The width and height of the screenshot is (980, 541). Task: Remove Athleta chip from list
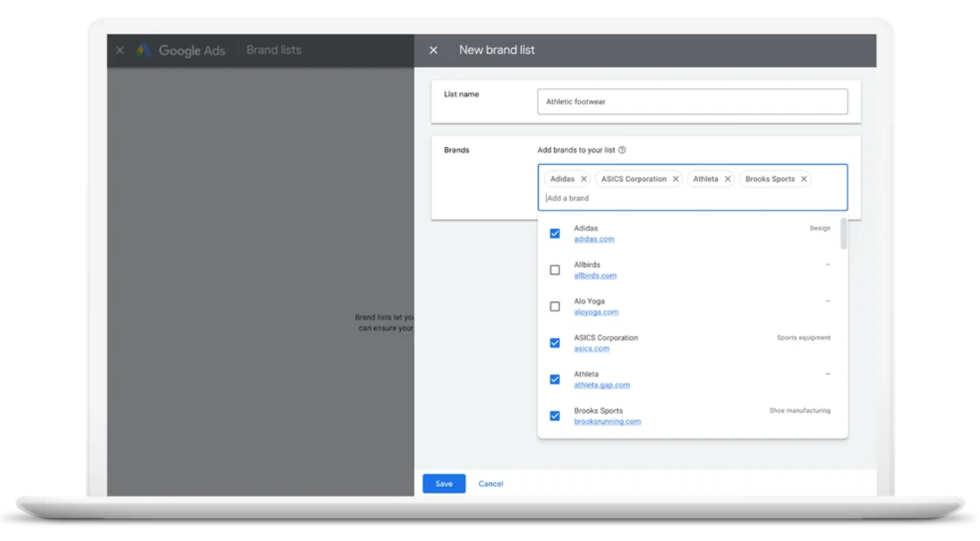pyautogui.click(x=728, y=179)
